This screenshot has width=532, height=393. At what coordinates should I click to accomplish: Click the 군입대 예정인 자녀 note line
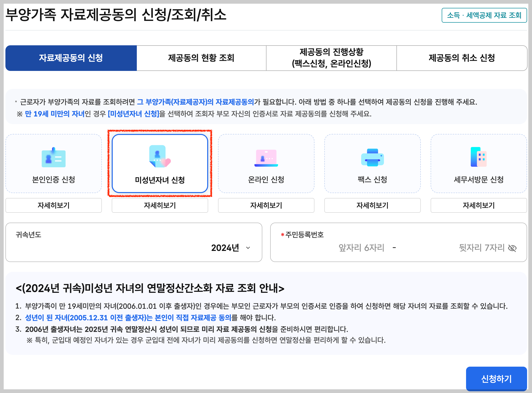tap(206, 340)
